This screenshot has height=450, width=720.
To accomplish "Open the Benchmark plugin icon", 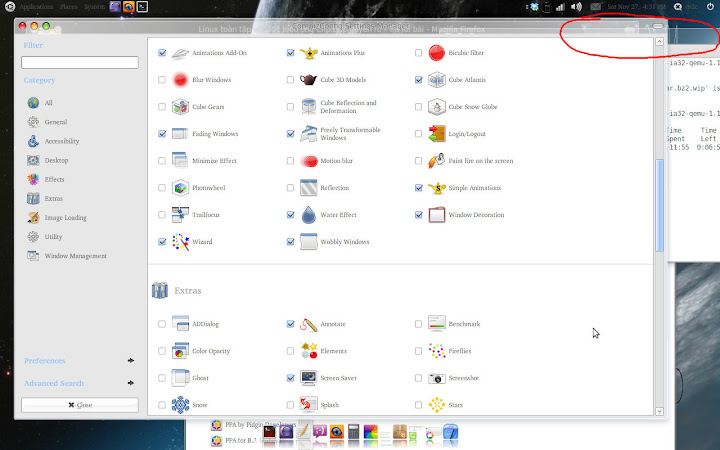I will coord(437,323).
